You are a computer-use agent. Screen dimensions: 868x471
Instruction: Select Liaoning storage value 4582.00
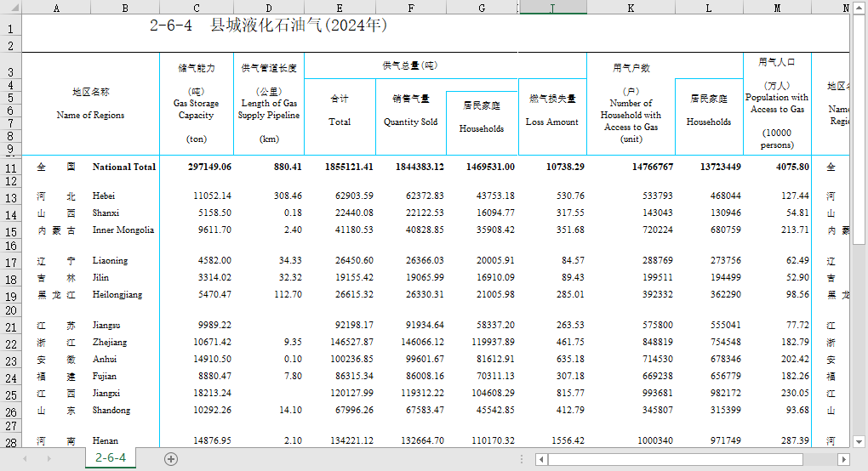pyautogui.click(x=197, y=260)
